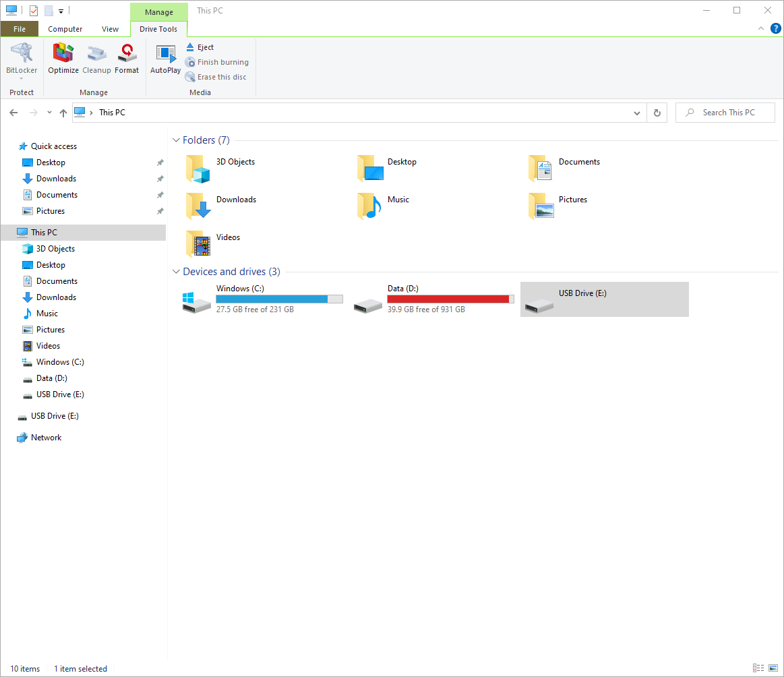Open the Format drive tool

(127, 57)
